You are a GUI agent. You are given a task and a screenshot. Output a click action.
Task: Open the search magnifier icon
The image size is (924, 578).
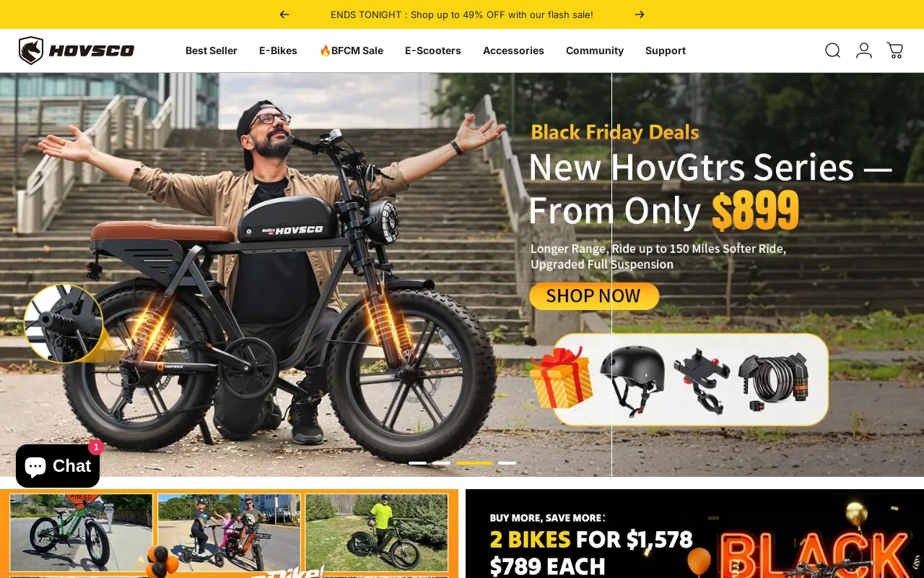832,51
